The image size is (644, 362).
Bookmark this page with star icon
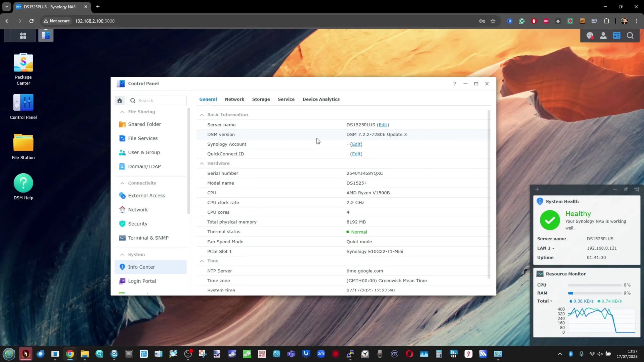(x=493, y=21)
